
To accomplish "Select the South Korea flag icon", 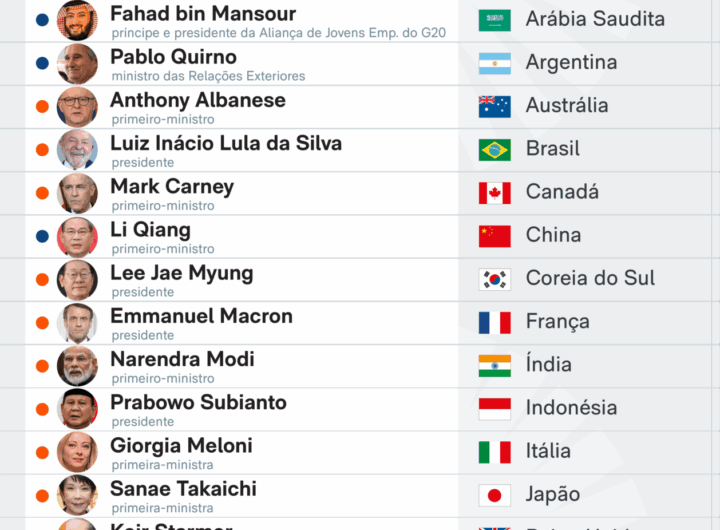I will pos(494,279).
